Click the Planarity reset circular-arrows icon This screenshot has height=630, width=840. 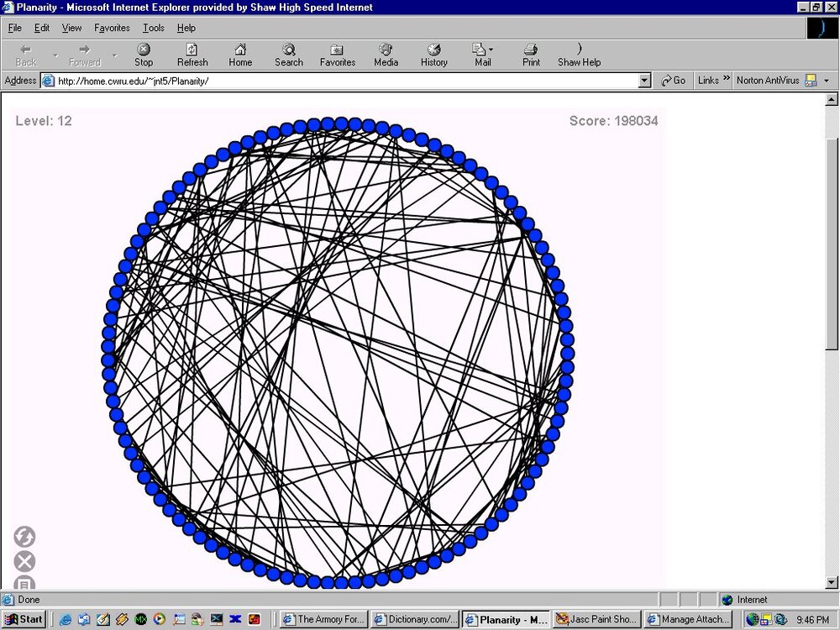[x=24, y=537]
